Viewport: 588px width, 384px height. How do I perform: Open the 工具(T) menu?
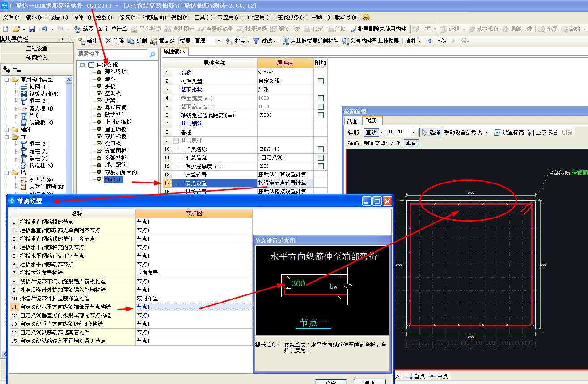click(x=203, y=17)
